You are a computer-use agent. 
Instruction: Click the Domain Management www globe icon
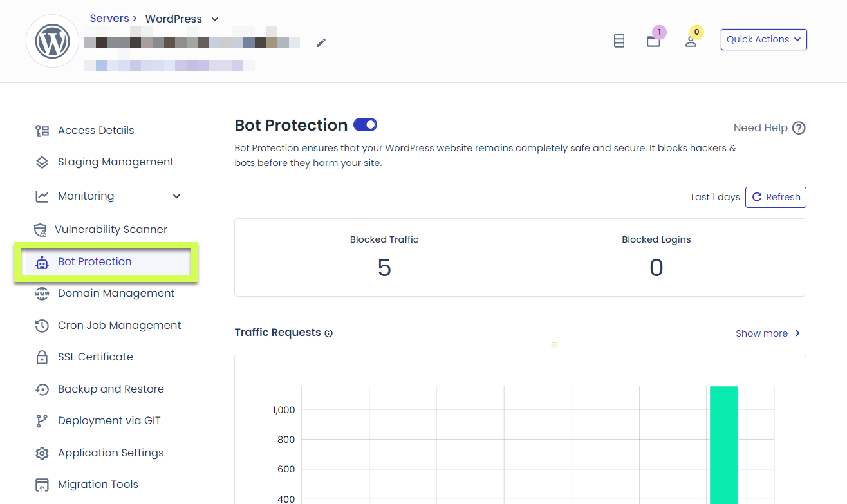[42, 294]
